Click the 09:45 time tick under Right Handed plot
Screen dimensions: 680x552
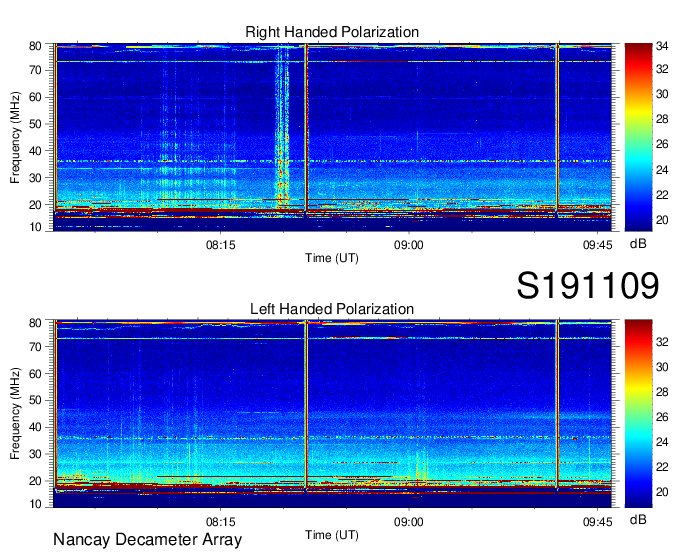coord(598,245)
